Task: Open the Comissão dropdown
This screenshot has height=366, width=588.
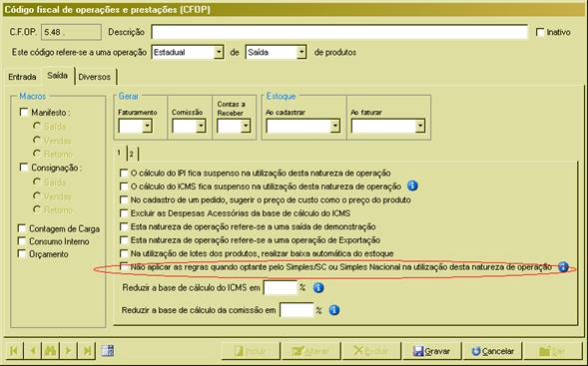Action: tap(201, 126)
